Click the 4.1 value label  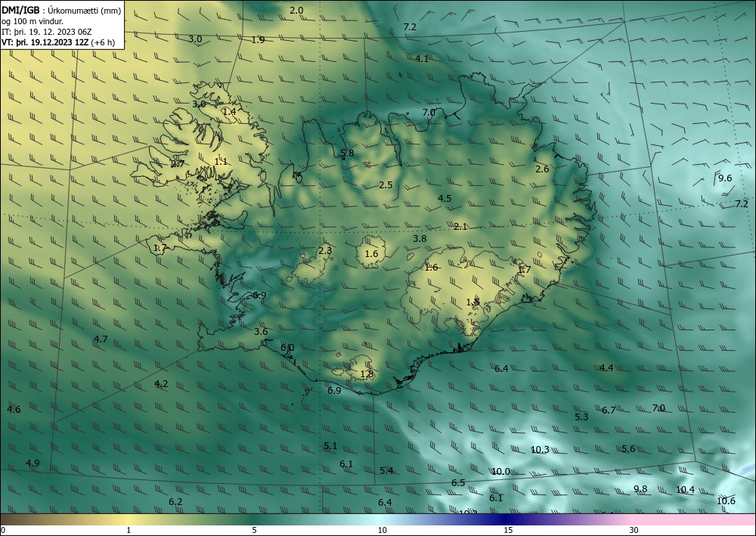pyautogui.click(x=422, y=59)
